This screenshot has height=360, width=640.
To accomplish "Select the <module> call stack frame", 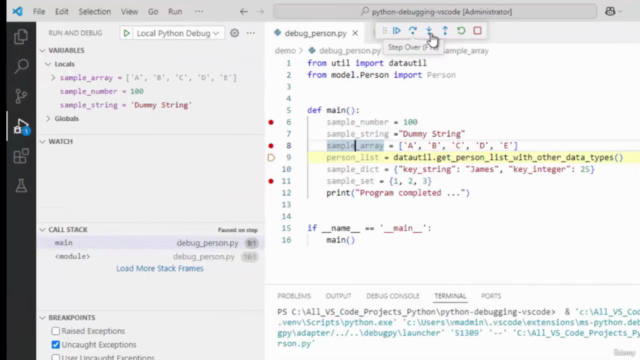I will point(150,257).
